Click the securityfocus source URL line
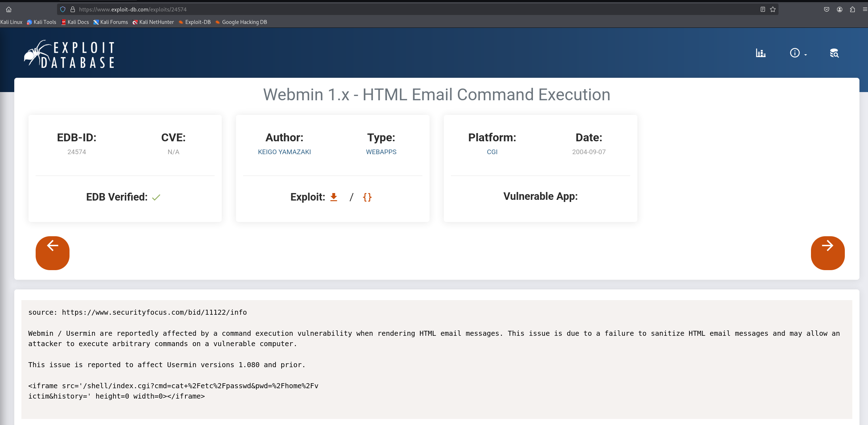 138,312
